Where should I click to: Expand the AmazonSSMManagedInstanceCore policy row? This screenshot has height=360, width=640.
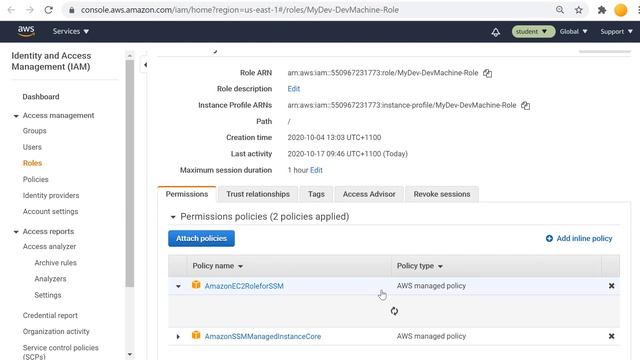click(x=178, y=337)
